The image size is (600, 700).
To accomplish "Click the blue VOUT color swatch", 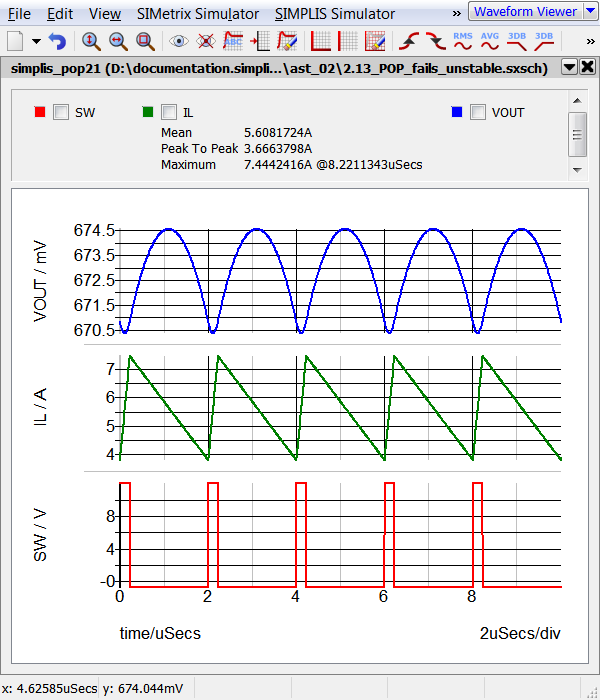I will point(457,112).
